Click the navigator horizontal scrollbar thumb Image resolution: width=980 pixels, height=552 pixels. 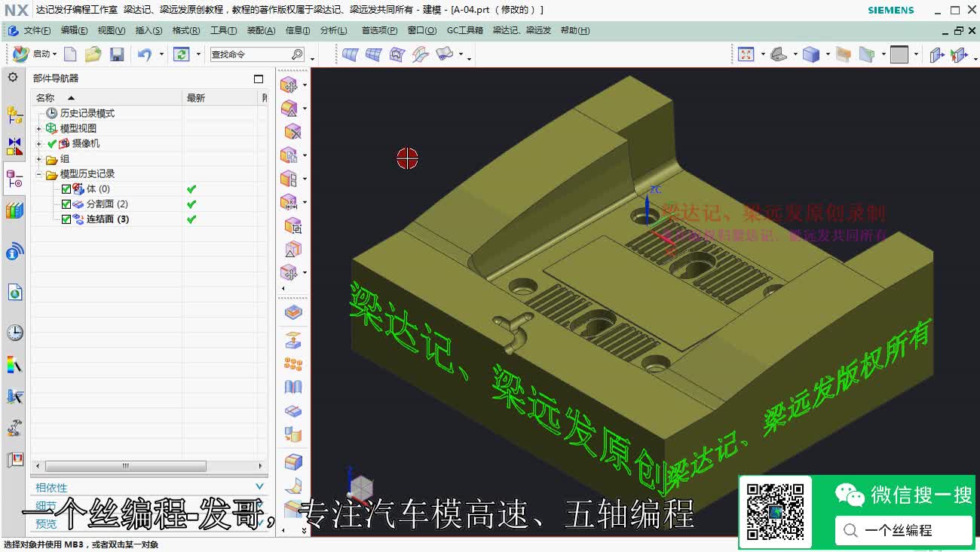click(125, 466)
